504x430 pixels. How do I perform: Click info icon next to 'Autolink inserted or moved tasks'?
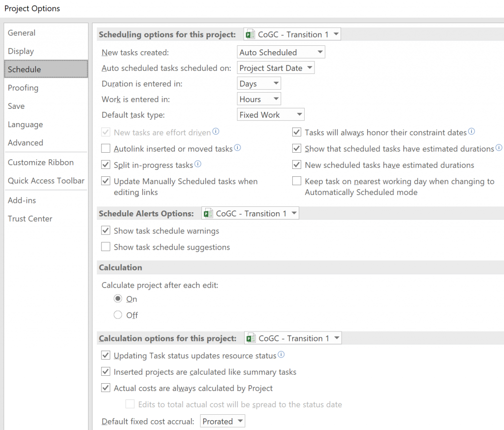coord(238,148)
